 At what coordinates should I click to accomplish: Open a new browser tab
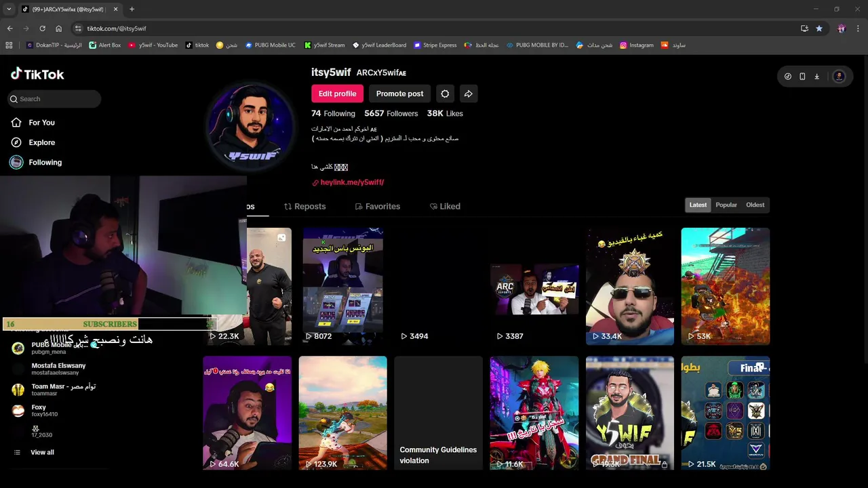132,9
